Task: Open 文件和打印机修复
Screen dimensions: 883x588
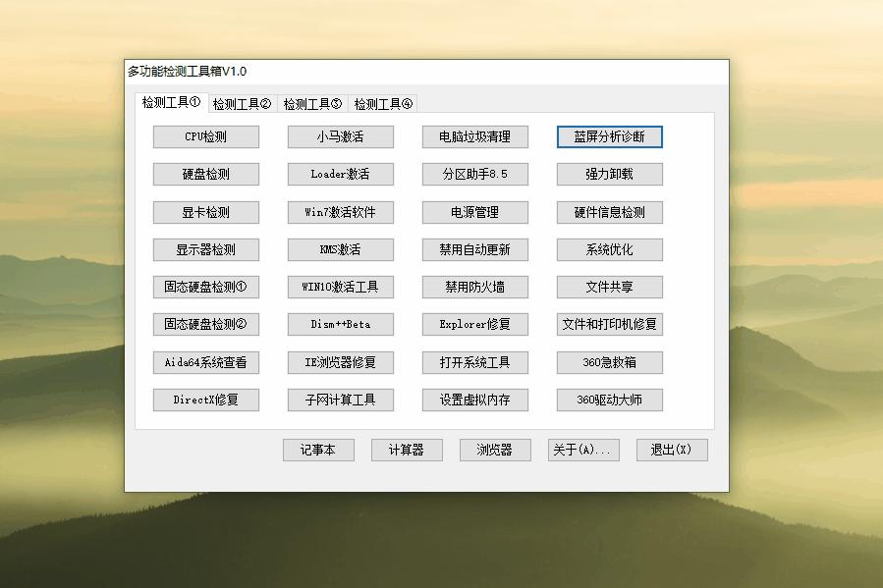Action: pyautogui.click(x=610, y=324)
